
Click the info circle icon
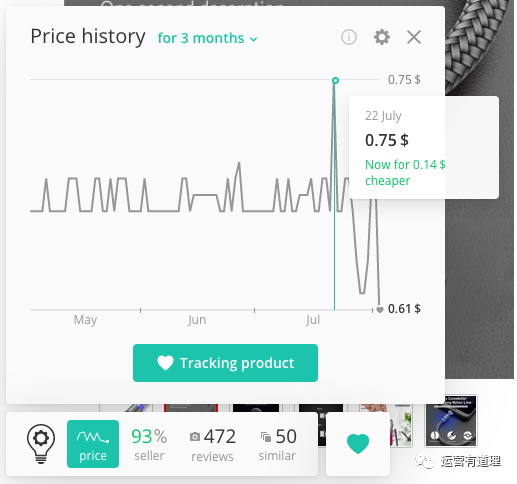point(349,37)
